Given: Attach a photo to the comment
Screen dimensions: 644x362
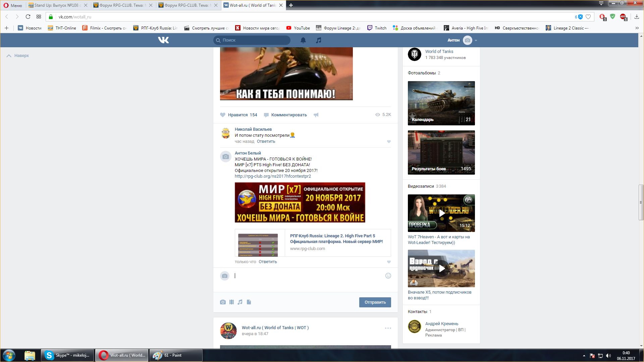Looking at the screenshot, I should [x=223, y=302].
